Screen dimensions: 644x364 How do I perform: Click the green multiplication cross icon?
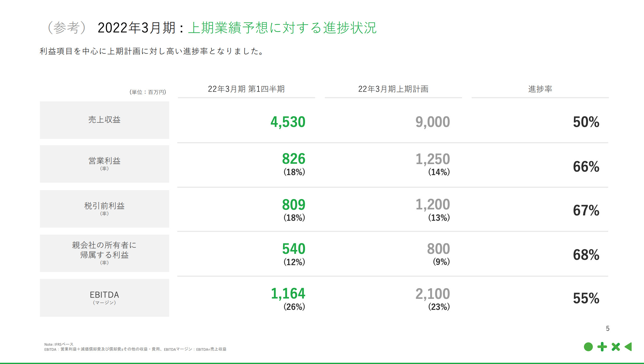pyautogui.click(x=616, y=347)
